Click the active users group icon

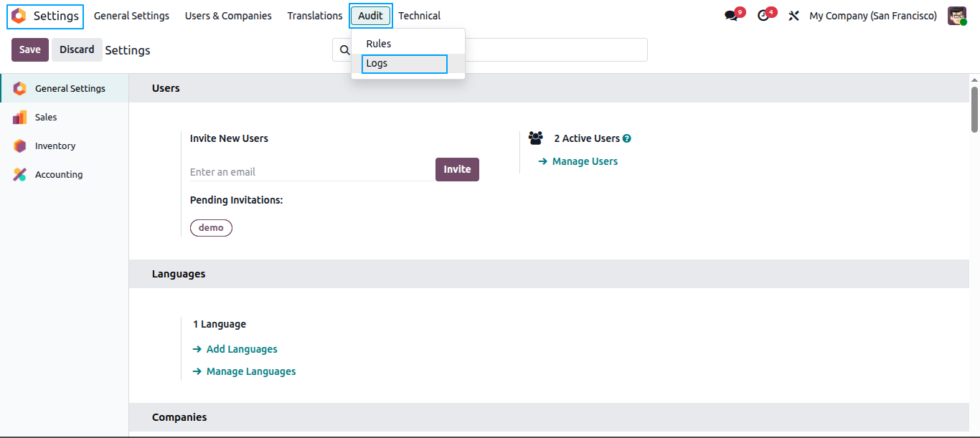[536, 138]
